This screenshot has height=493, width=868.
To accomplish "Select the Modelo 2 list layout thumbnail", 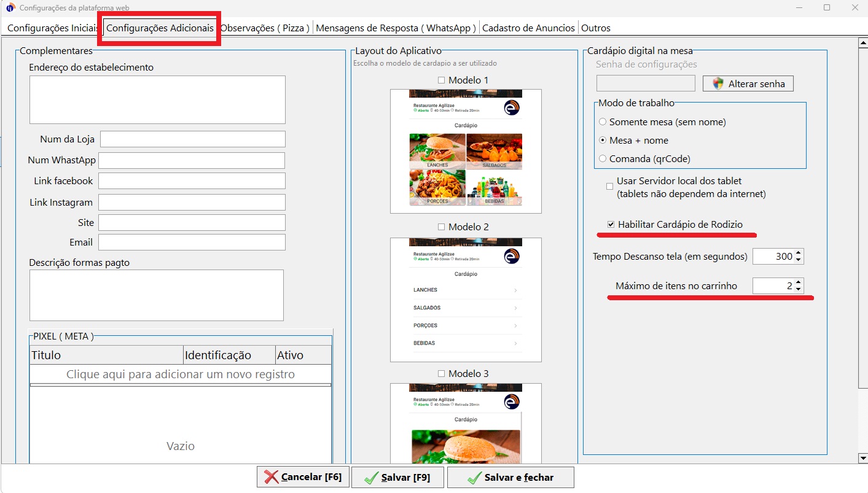I will [x=466, y=300].
